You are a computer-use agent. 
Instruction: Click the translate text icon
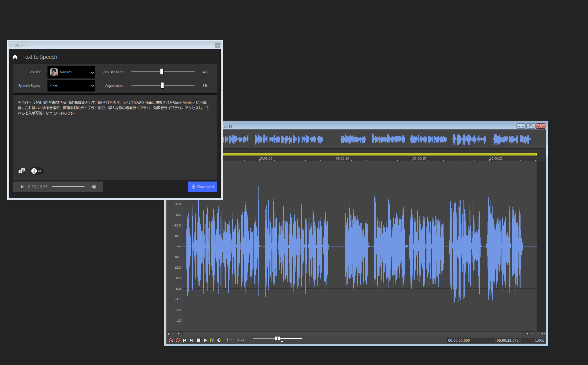click(21, 171)
